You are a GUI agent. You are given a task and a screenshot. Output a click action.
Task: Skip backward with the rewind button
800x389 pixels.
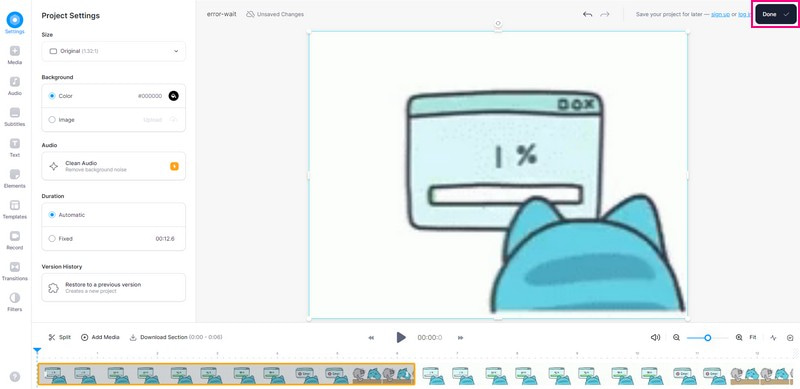(x=371, y=337)
